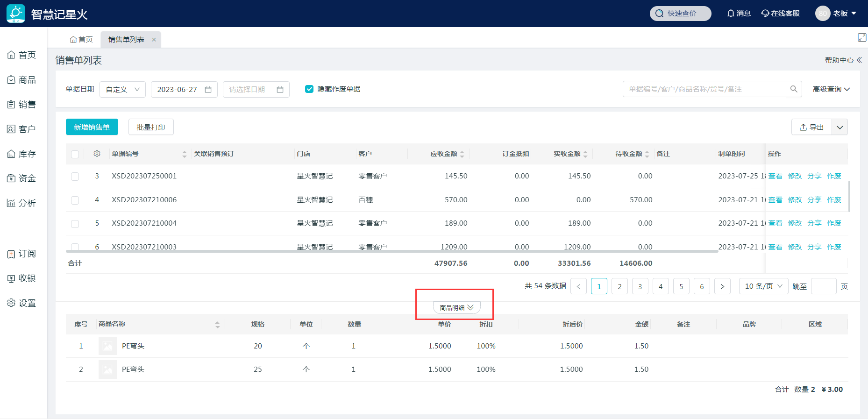Open the table column settings gear

pyautogui.click(x=97, y=154)
